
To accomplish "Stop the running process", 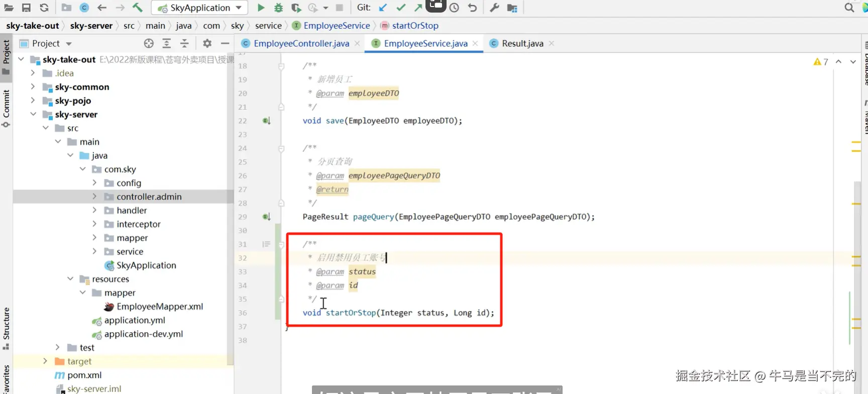I will coord(340,8).
